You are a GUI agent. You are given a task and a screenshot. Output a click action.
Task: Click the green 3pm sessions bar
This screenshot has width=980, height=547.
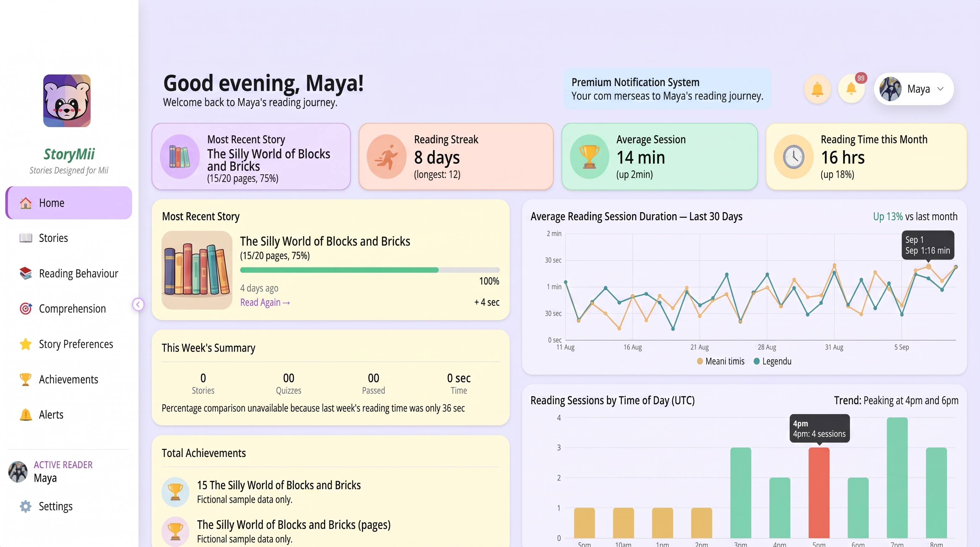click(741, 493)
